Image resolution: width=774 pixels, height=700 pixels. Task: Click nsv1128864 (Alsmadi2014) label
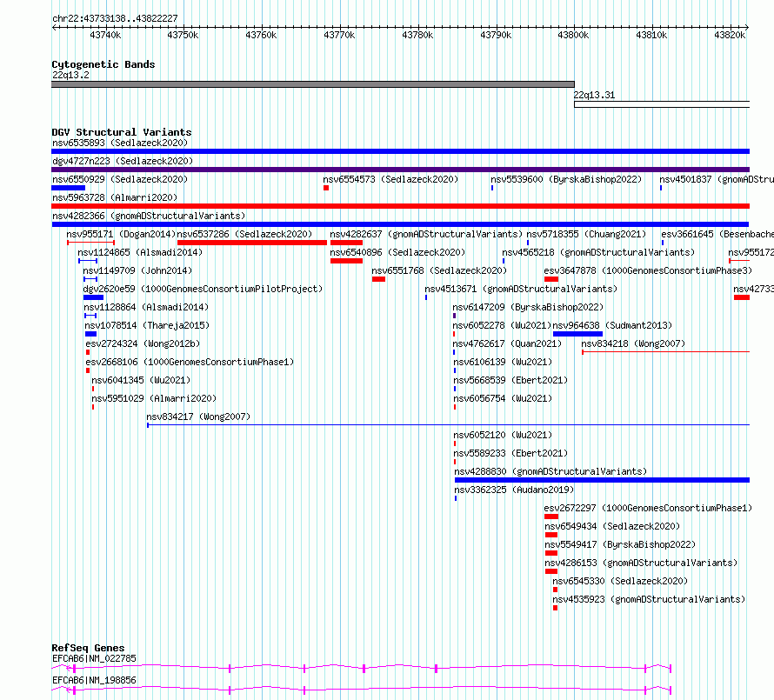pos(146,308)
